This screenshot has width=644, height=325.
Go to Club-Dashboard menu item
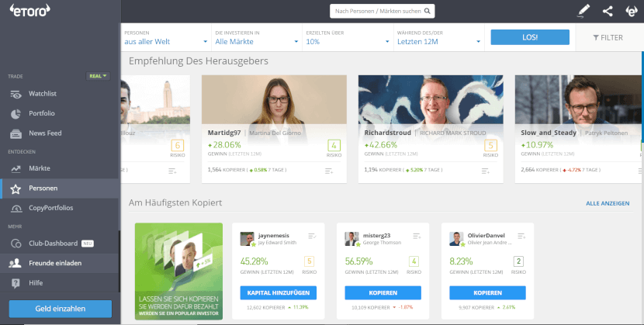coord(53,244)
